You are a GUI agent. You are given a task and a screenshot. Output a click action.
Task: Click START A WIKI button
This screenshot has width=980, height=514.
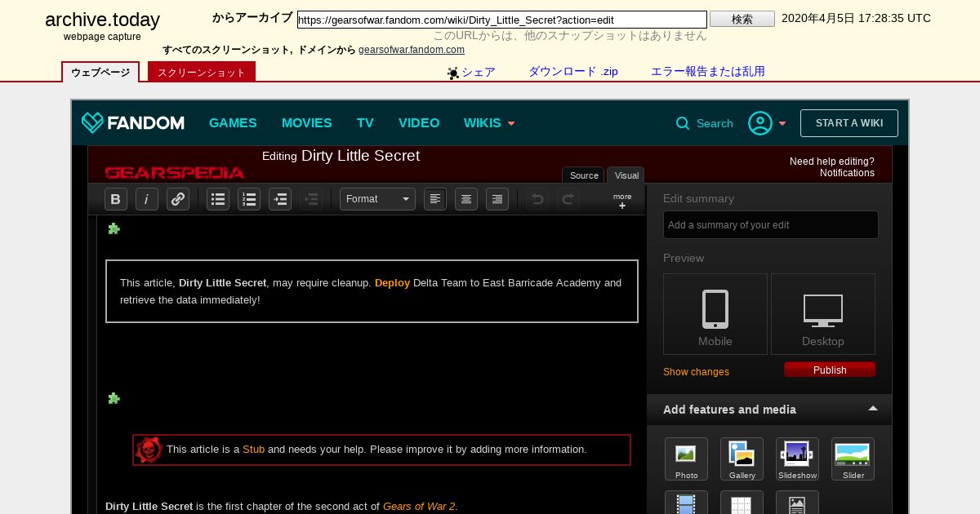(849, 123)
